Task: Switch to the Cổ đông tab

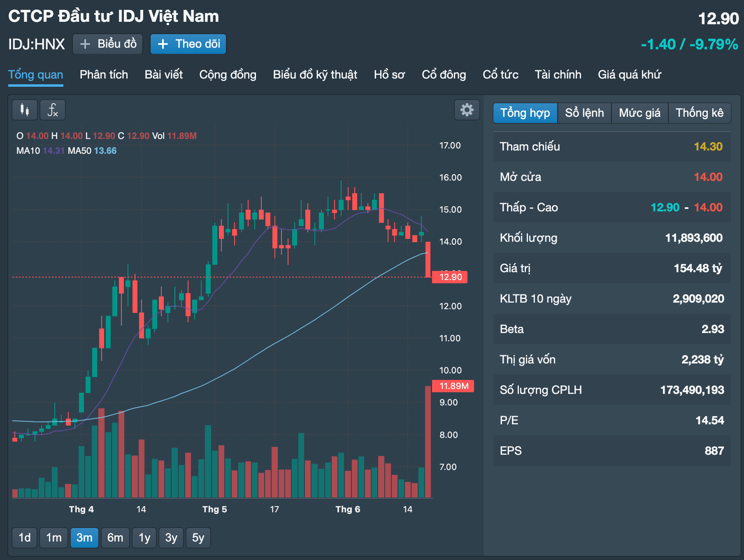Action: tap(444, 75)
